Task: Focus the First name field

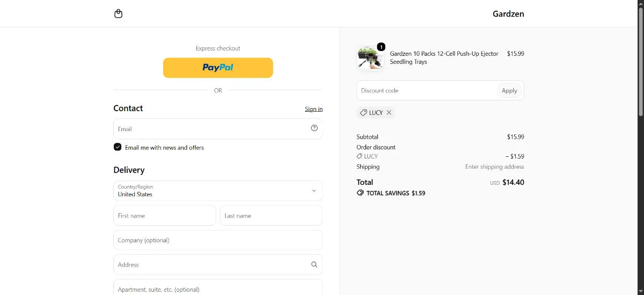Action: pyautogui.click(x=165, y=215)
